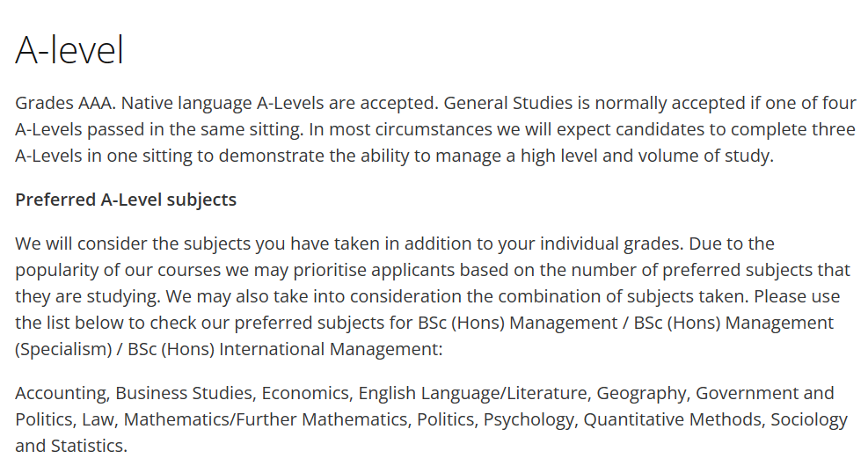Click 'Business Studies' in the subject list

coord(184,393)
